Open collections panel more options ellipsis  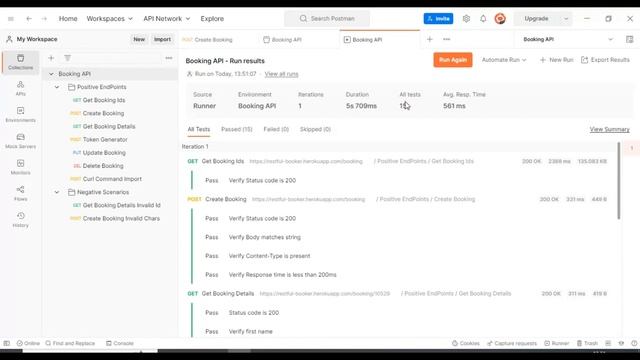coord(169,58)
